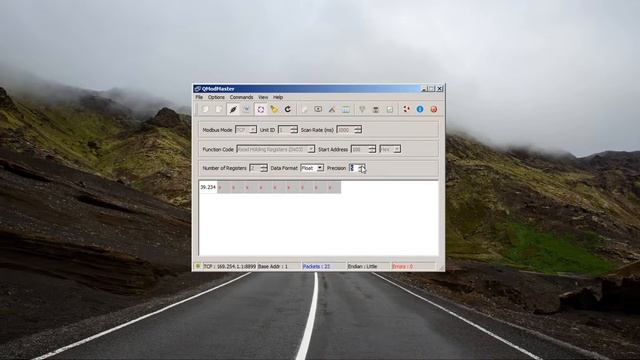The image size is (640, 360).
Task: Open the Modbus manual lifebuoy icon
Action: 406,109
